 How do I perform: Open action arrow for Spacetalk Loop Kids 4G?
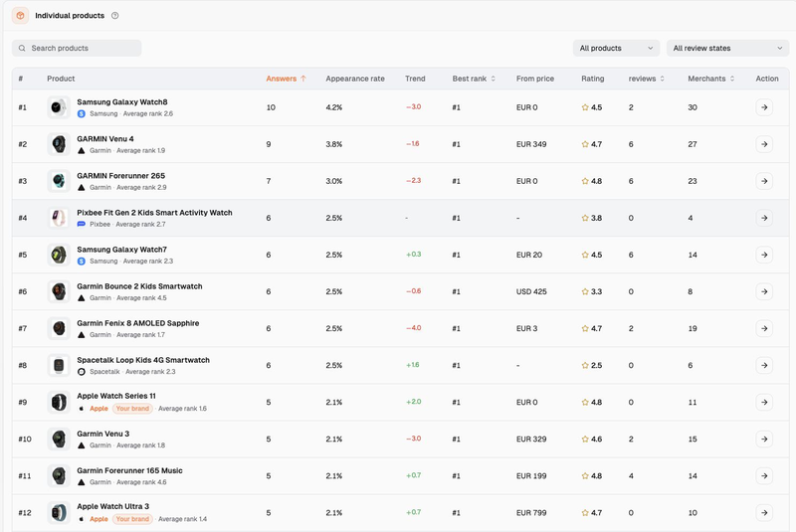[764, 365]
